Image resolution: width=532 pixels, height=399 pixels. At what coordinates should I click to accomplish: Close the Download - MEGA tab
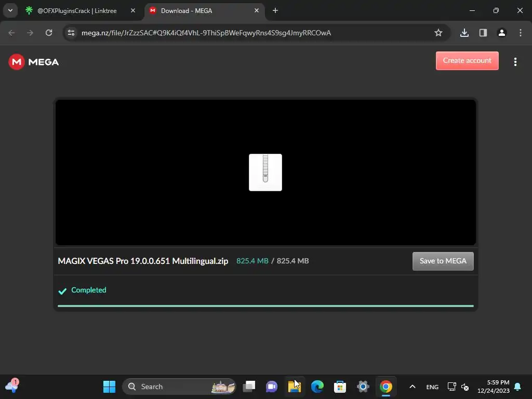[257, 10]
